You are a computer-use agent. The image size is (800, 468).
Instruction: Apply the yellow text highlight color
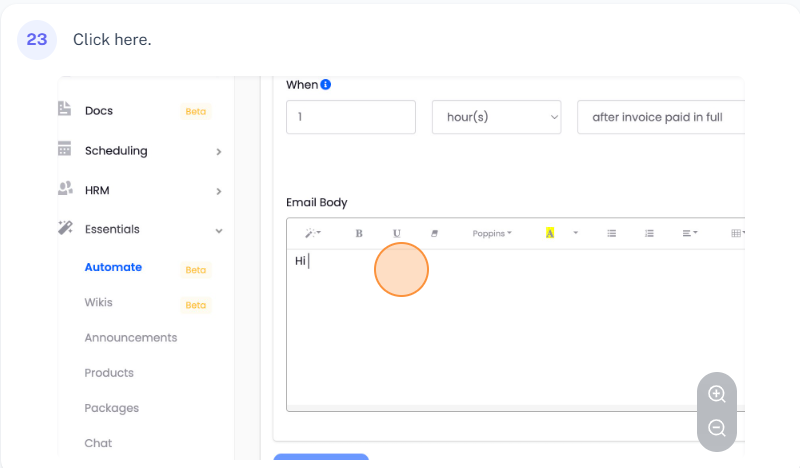click(550, 233)
